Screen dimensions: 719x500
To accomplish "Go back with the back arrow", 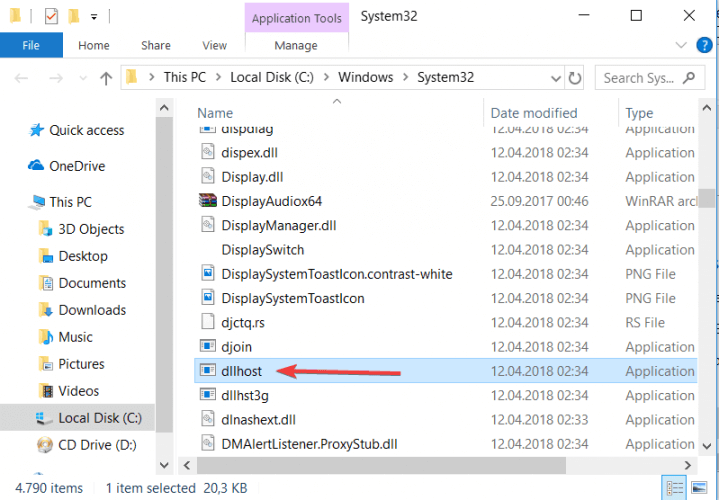I will tap(21, 78).
